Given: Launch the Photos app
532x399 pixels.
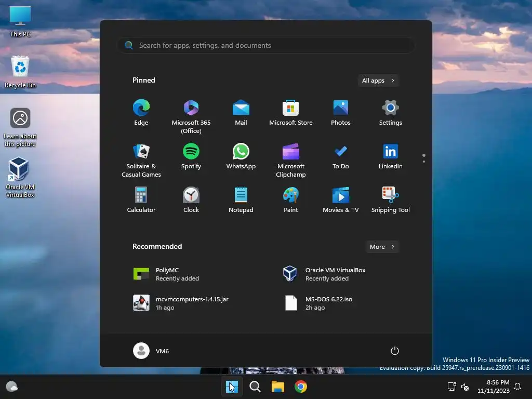Looking at the screenshot, I should click(x=341, y=113).
